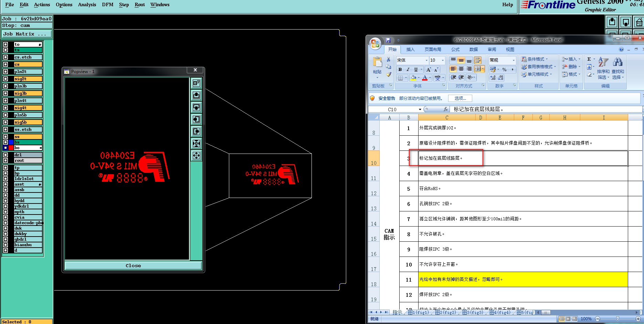
Task: Expand the Name Box dropdown next to C10
Action: (x=420, y=109)
